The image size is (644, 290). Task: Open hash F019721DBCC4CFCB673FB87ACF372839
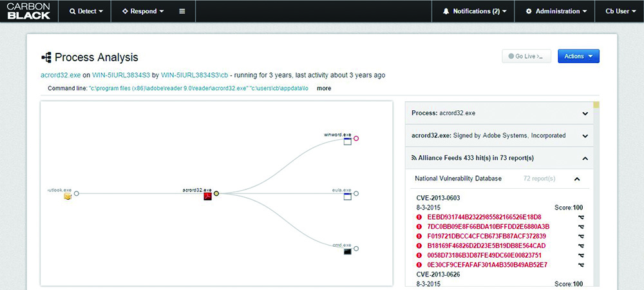pos(486,237)
